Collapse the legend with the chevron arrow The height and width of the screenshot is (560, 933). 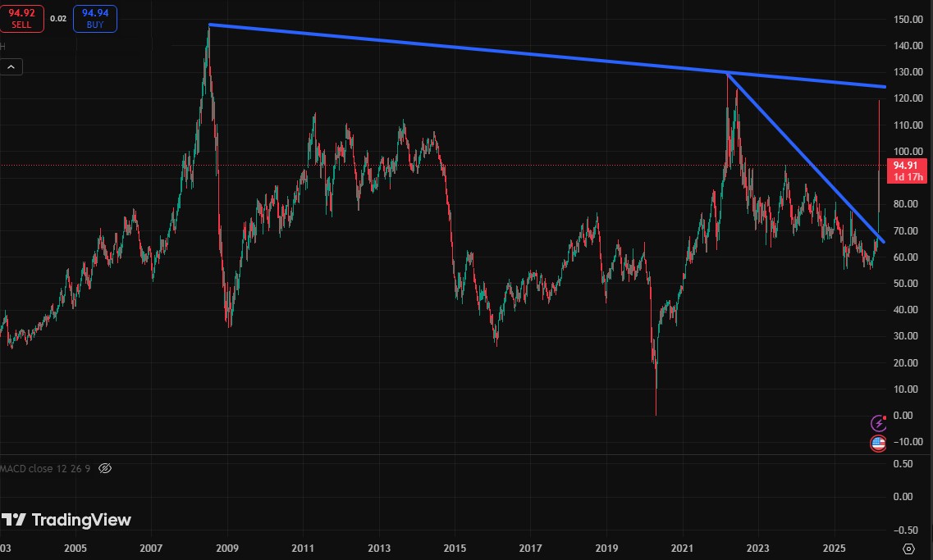11,66
